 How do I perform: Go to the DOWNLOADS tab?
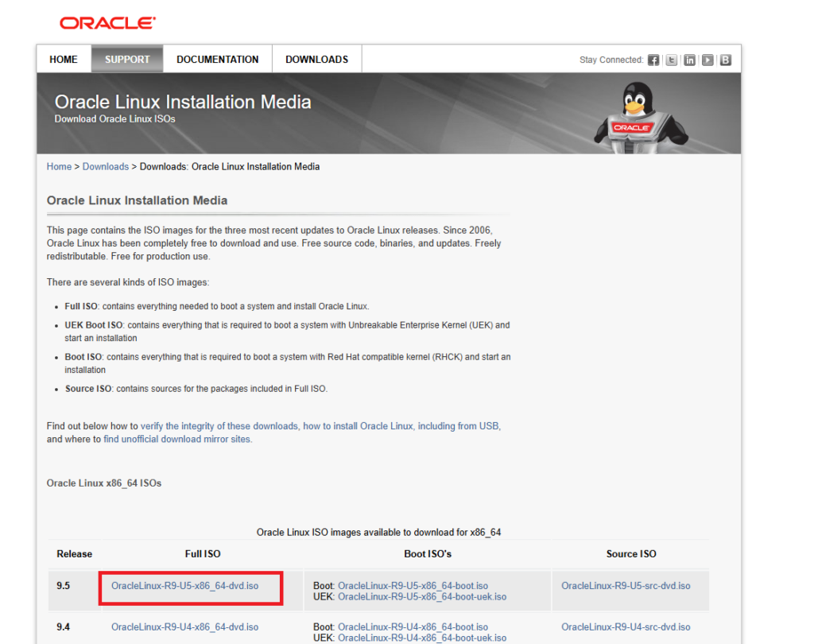pos(316,60)
